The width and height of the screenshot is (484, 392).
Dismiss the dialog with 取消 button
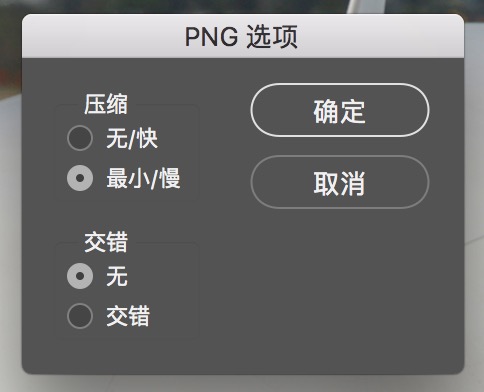click(340, 182)
